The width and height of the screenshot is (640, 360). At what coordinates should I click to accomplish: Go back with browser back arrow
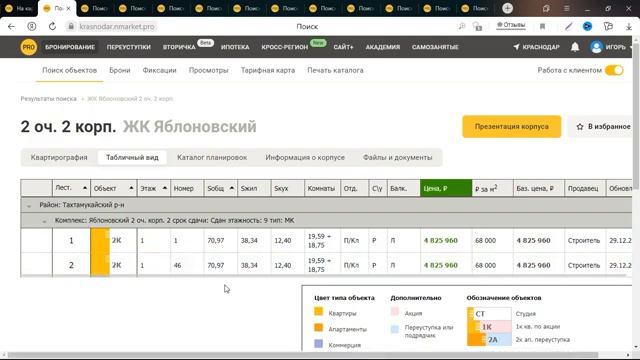11,27
